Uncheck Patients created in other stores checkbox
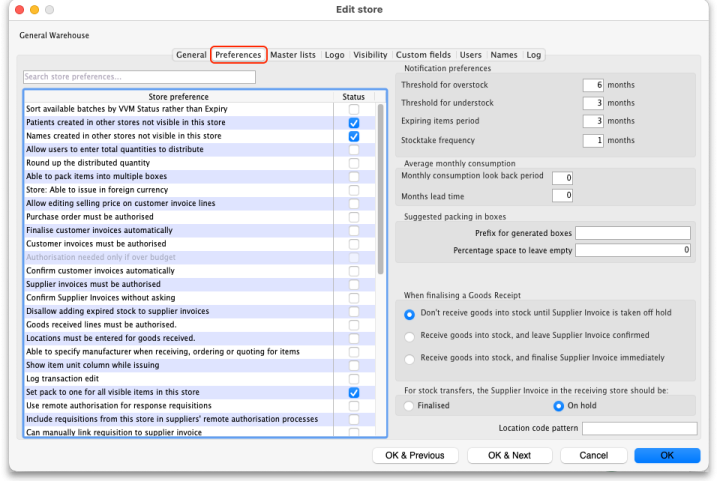 354,123
